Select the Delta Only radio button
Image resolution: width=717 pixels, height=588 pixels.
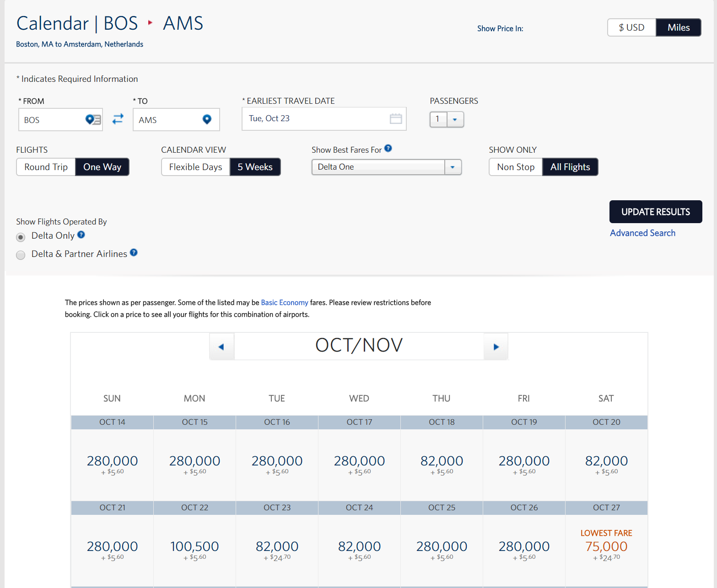[21, 237]
